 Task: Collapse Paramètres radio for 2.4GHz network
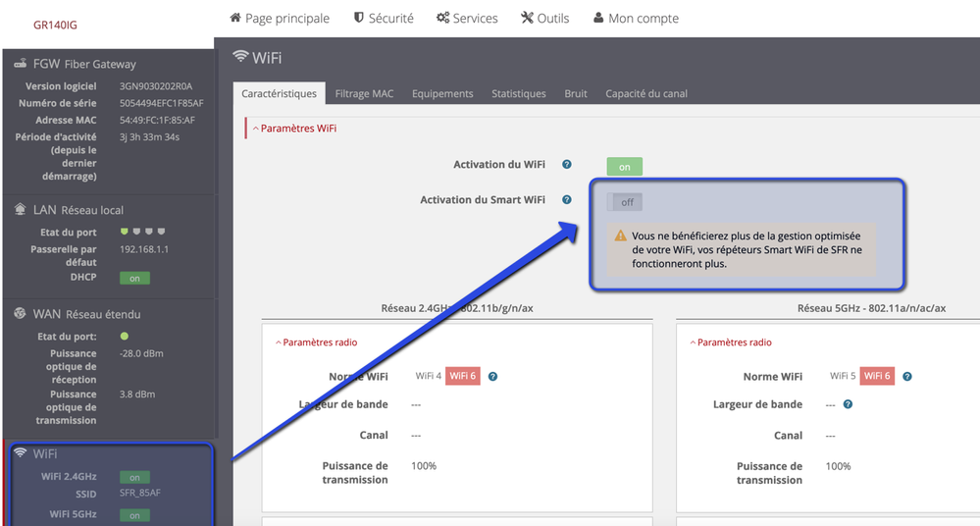316,342
